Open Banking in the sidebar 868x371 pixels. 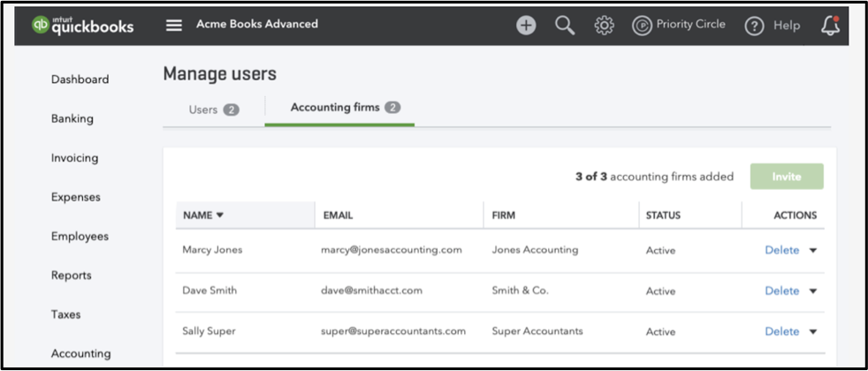coord(72,119)
